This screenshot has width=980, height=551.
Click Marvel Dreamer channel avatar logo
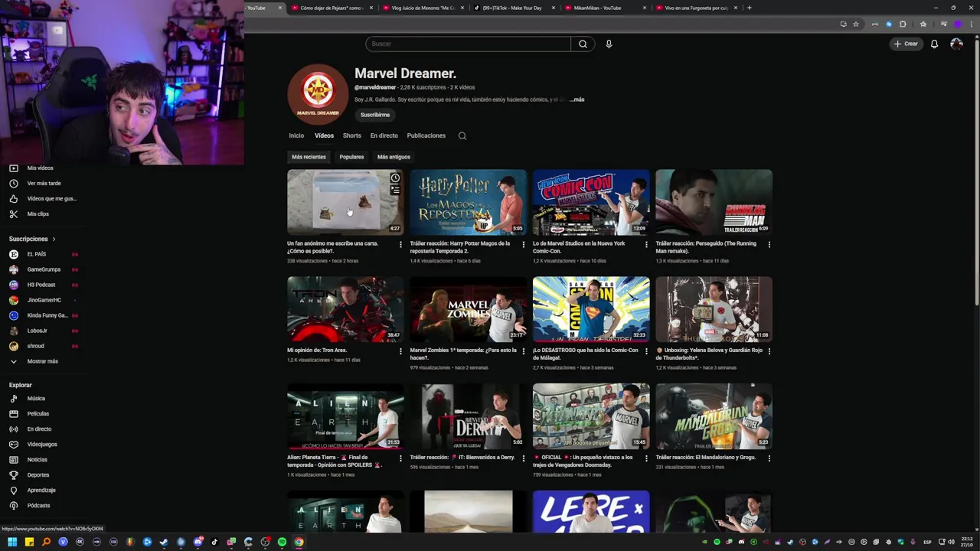[x=318, y=94]
